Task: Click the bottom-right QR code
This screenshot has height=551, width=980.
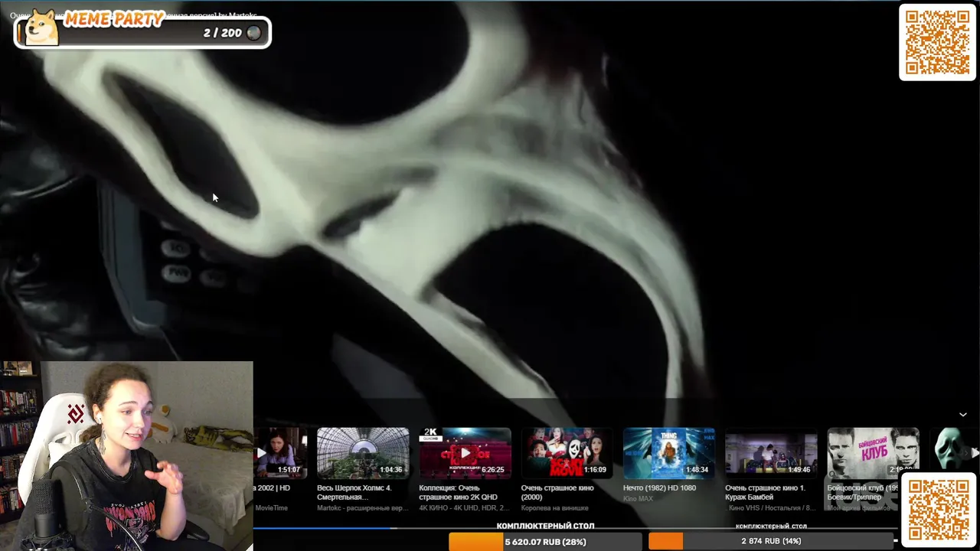Action: [939, 510]
